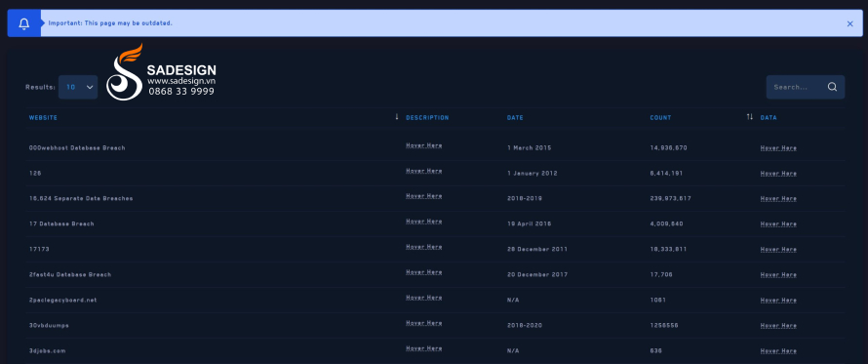This screenshot has height=364, width=868.
Task: Sort by Count column header
Action: tap(660, 118)
